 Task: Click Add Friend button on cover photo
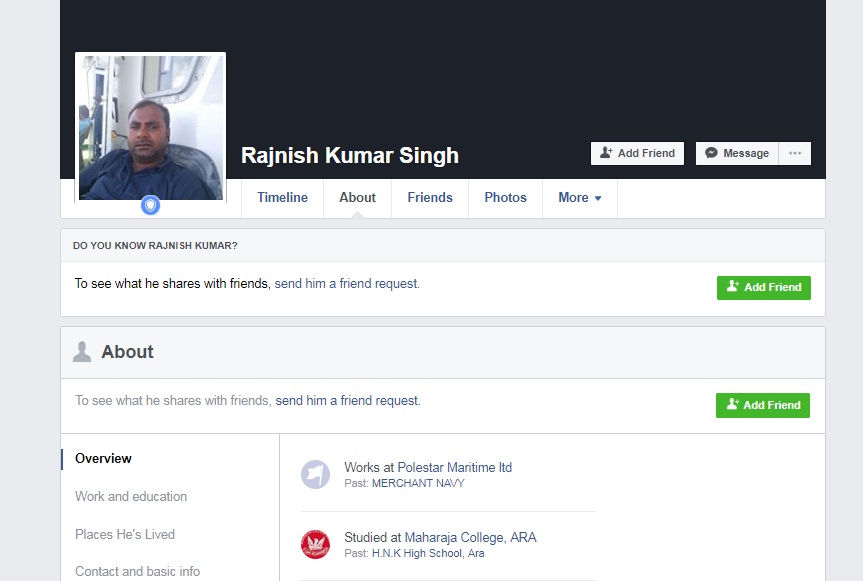[x=637, y=153]
